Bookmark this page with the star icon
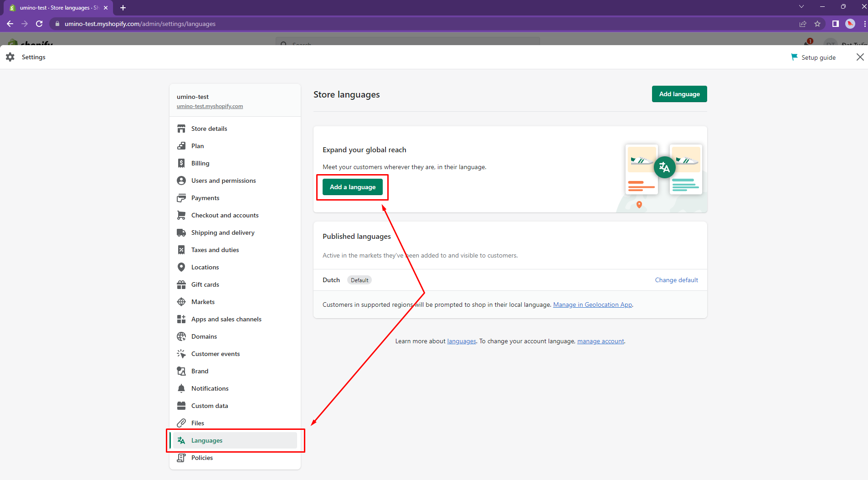 [817, 24]
